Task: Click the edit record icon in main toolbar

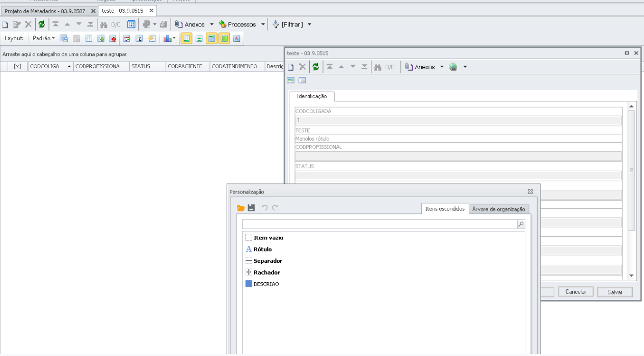Action: [x=16, y=24]
